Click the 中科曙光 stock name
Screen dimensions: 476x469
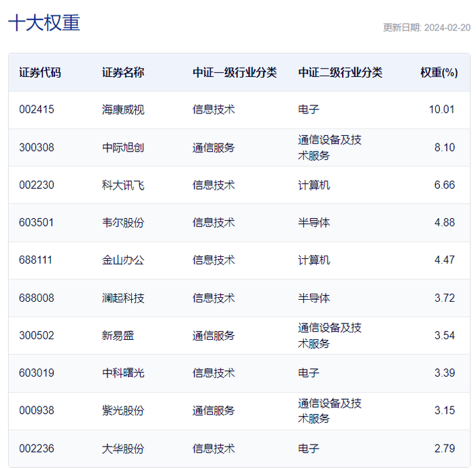(x=123, y=373)
